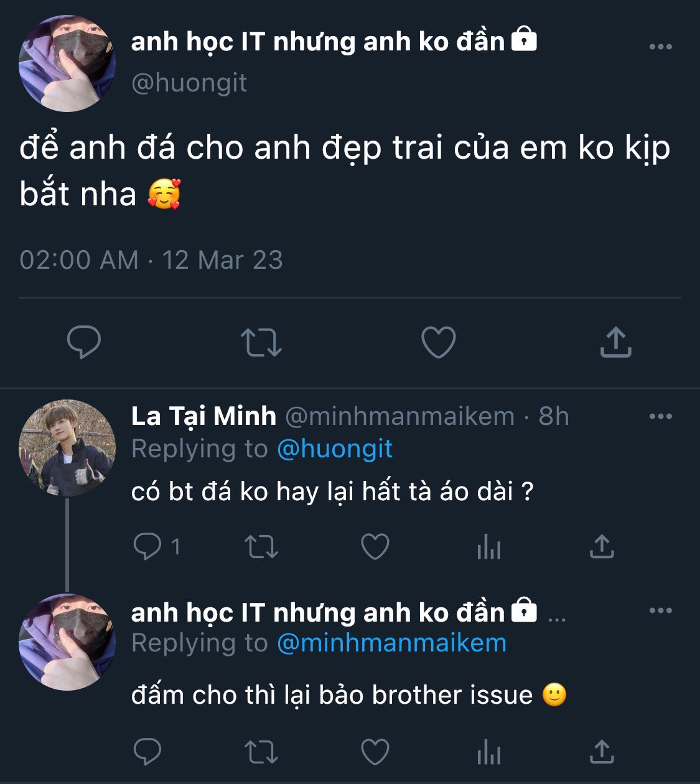
Task: View analytics for the 'brother issue' reply
Action: pyautogui.click(x=488, y=752)
